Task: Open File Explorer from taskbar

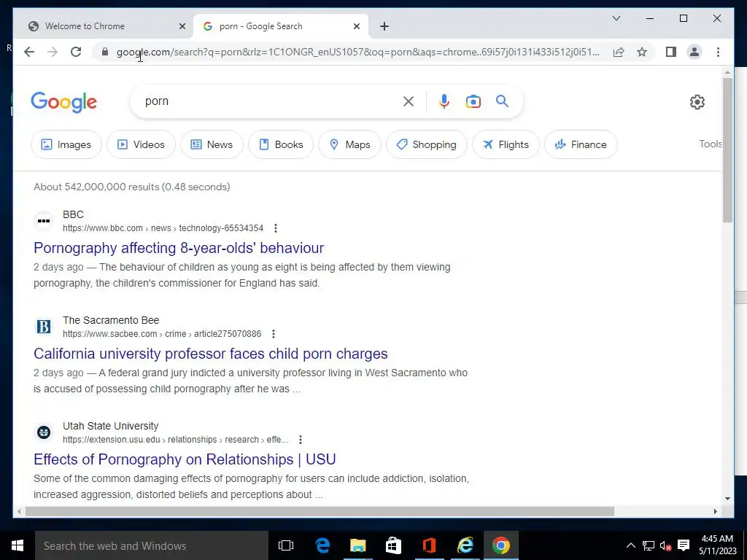Action: coord(357,545)
